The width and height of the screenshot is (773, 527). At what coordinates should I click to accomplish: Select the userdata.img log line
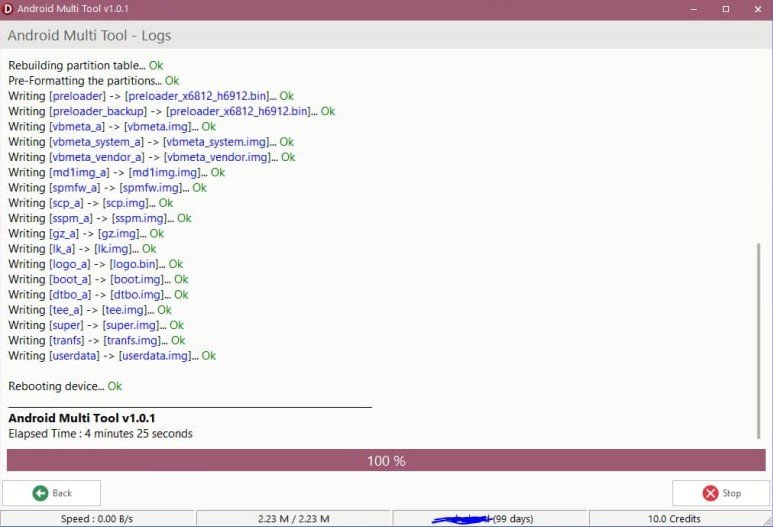112,355
